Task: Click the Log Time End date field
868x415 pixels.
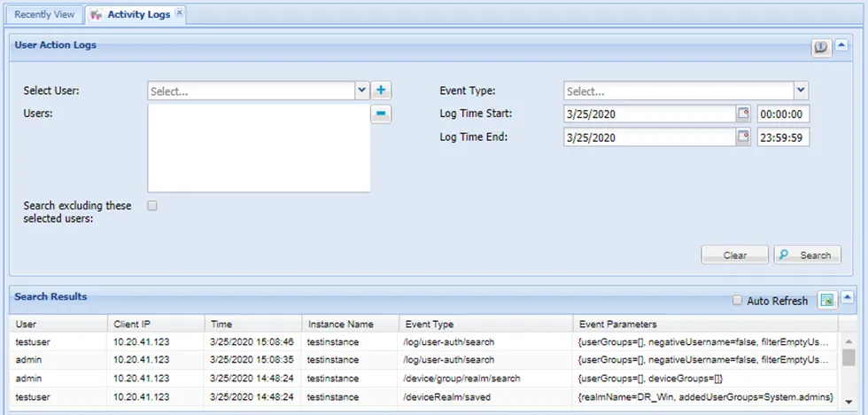Action: click(x=650, y=137)
